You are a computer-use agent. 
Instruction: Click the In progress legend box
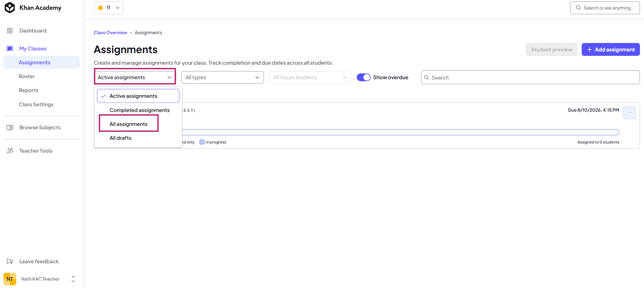[202, 142]
